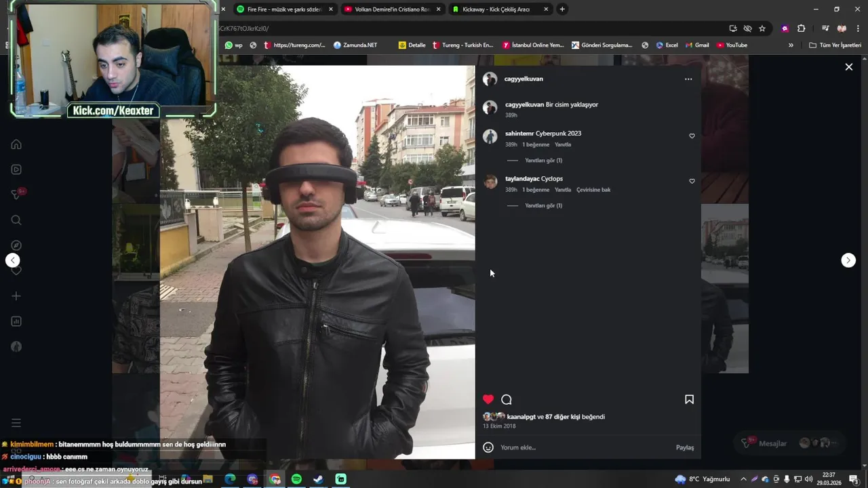This screenshot has height=488, width=868.
Task: Open a new browser tab
Action: pyautogui.click(x=562, y=9)
